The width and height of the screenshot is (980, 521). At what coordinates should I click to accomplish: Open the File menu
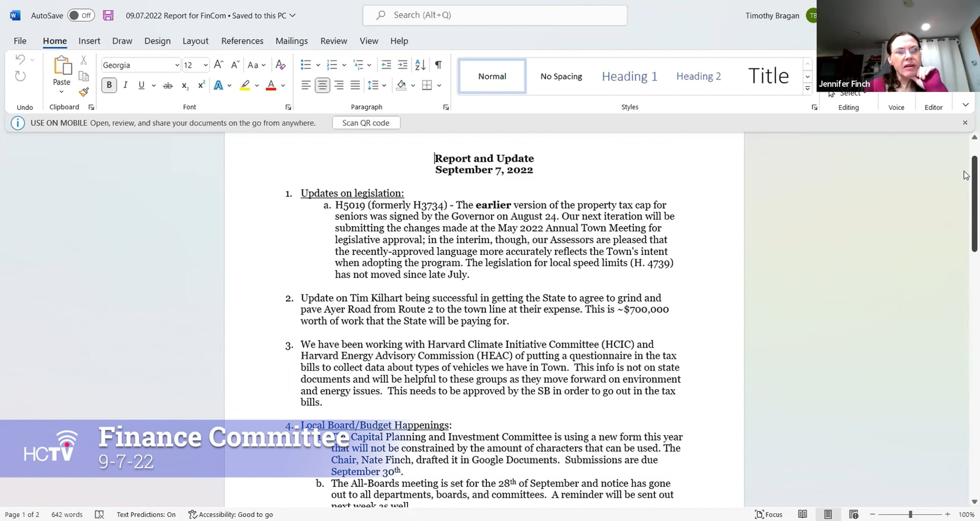tap(20, 41)
